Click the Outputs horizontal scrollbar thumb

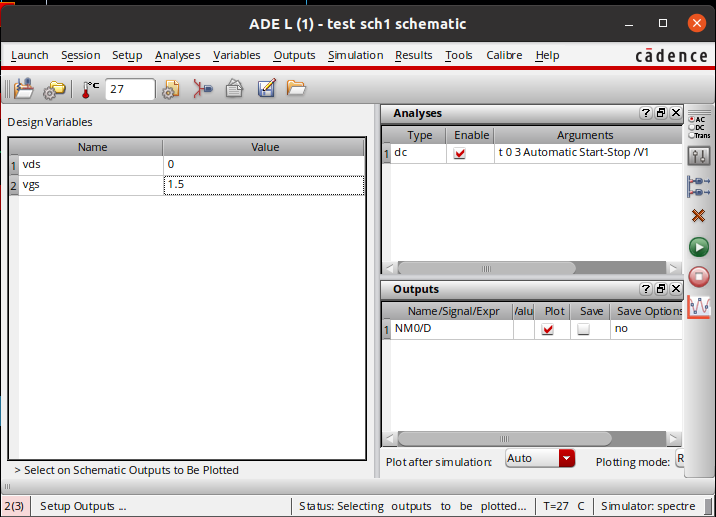pos(505,439)
